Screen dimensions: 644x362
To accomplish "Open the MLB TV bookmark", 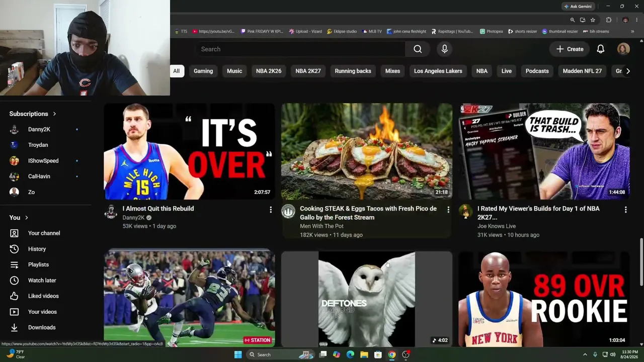I will tap(372, 31).
